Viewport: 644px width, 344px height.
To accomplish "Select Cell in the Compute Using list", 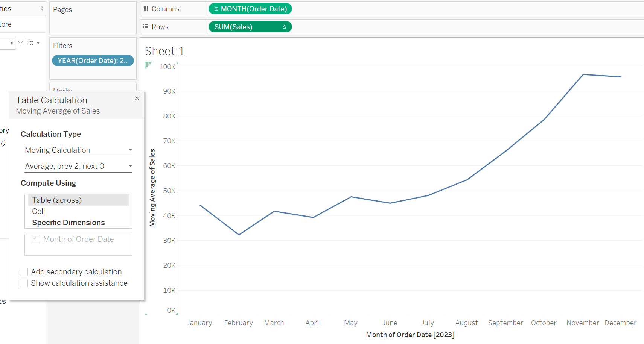I will [x=38, y=211].
